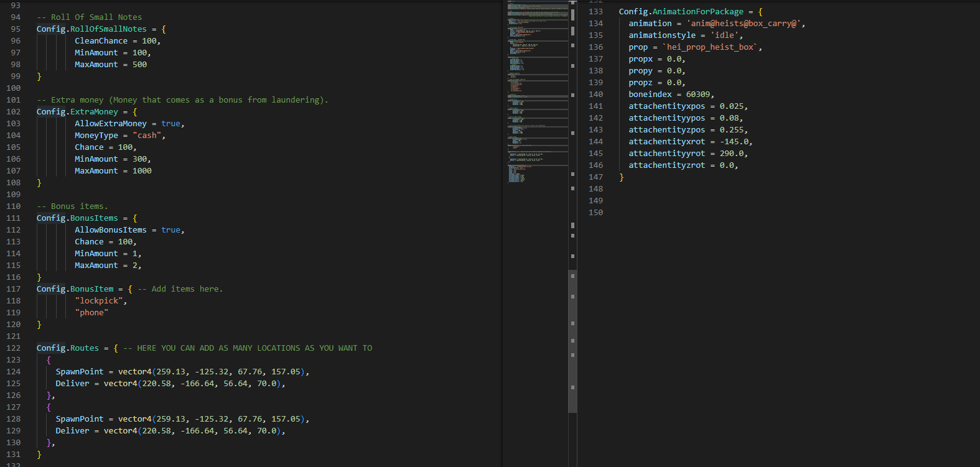The image size is (980, 467).
Task: Click the hei_prop_heist_box prop value
Action: [x=711, y=47]
